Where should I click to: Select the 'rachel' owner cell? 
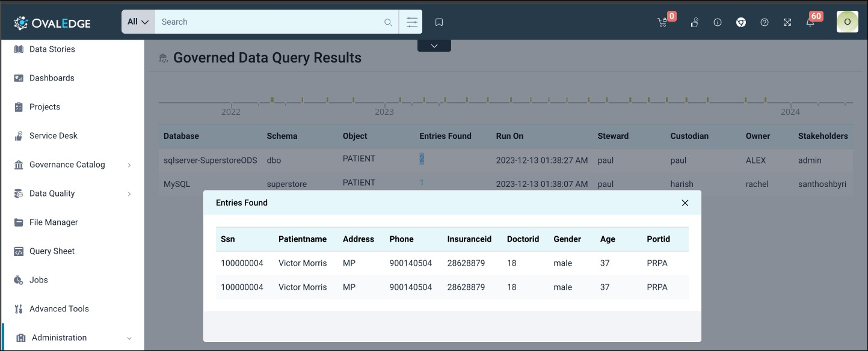757,184
